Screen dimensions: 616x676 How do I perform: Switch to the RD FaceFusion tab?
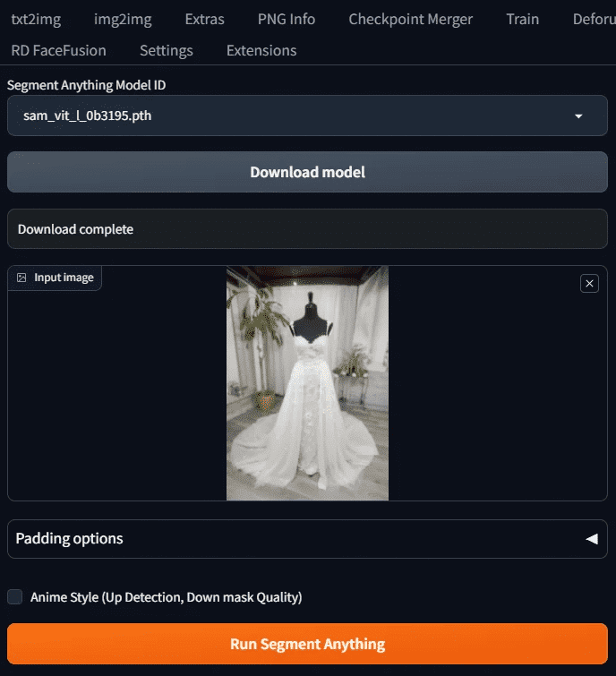58,50
